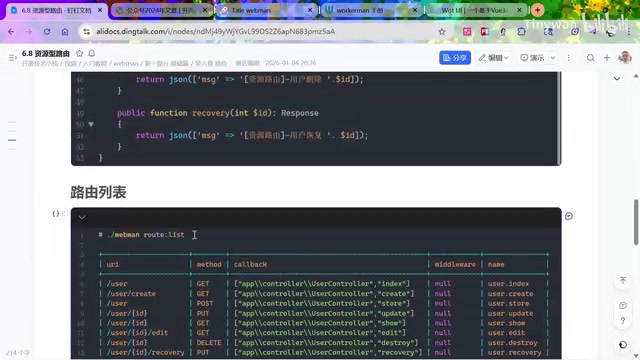
Task: Click the user.destroy name cell
Action: pyautogui.click(x=513, y=342)
